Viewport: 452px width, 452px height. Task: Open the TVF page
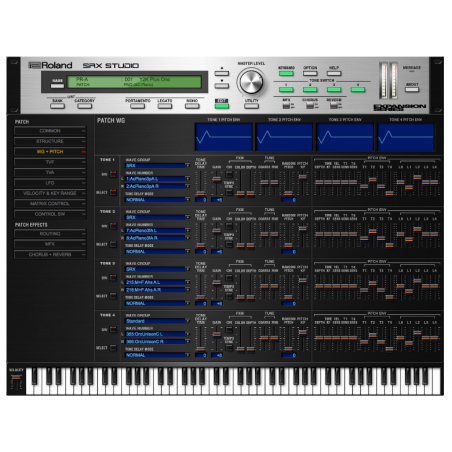pos(50,162)
